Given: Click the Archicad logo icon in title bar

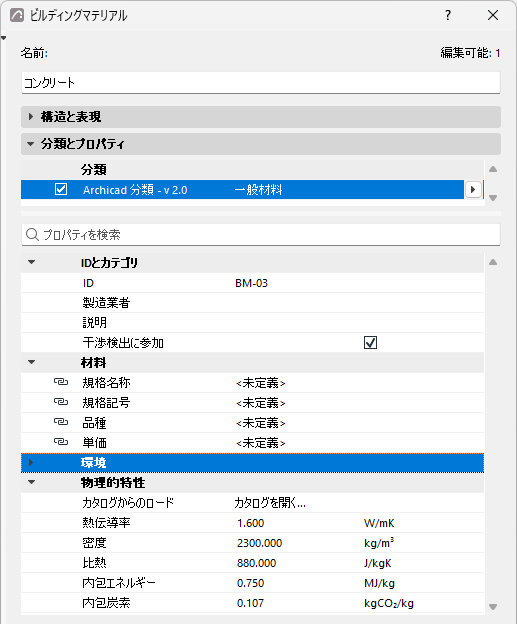Looking at the screenshot, I should [x=17, y=16].
